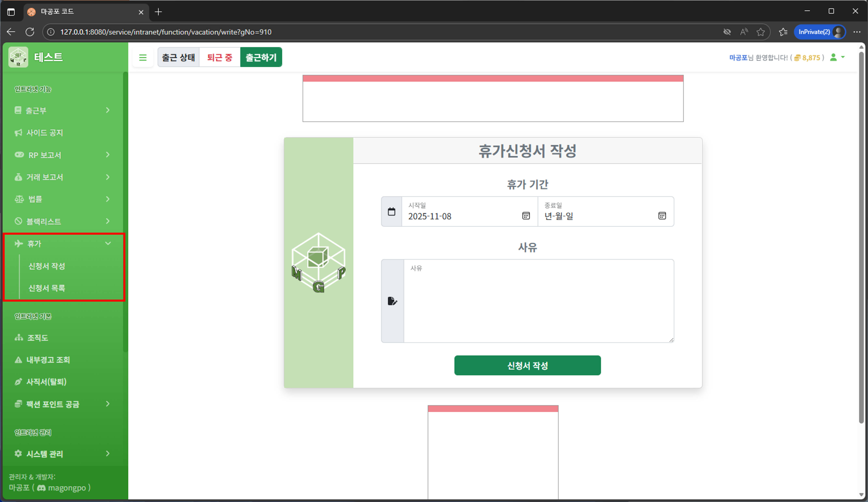Open the 내부경고 조회 warning icon
The height and width of the screenshot is (502, 868).
18,360
